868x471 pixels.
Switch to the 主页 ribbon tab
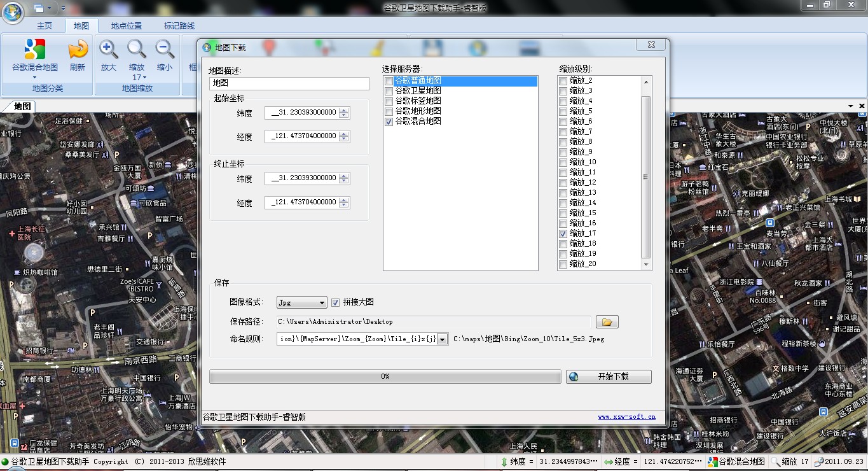tap(45, 26)
